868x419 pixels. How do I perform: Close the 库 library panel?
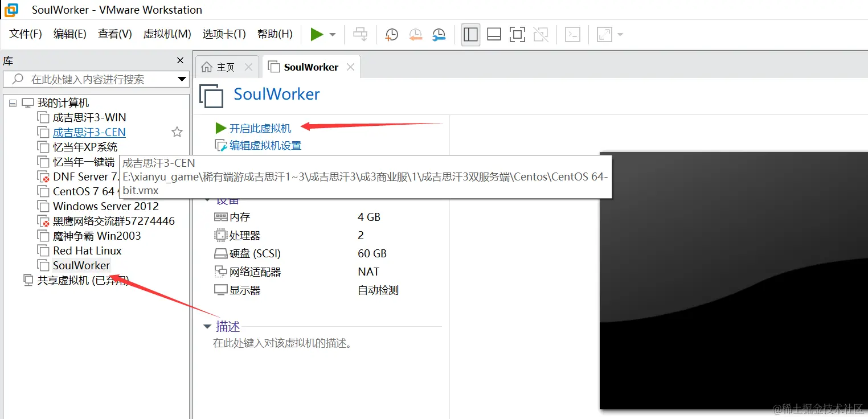tap(180, 60)
